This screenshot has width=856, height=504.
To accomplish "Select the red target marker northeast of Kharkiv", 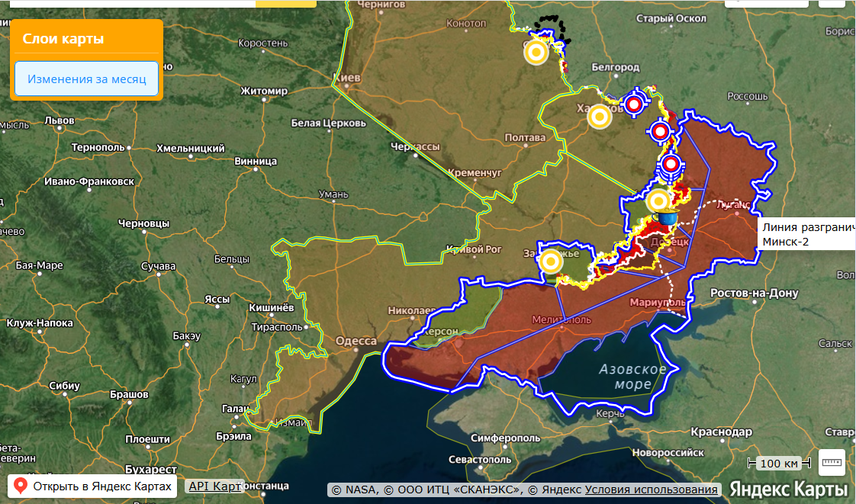I will [x=634, y=104].
